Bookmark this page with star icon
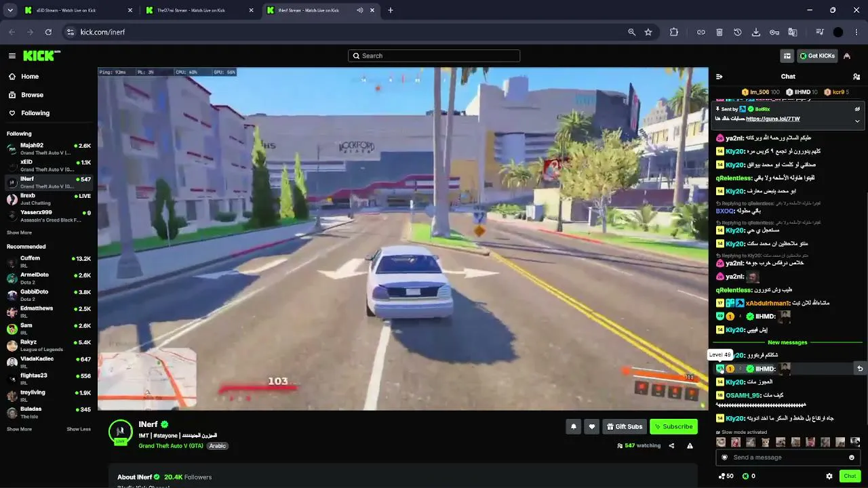 pos(648,32)
